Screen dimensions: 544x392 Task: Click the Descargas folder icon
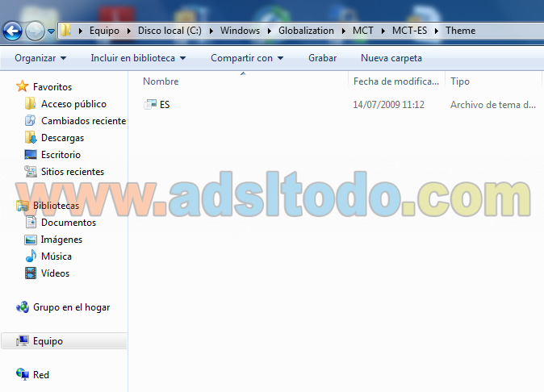(31, 138)
